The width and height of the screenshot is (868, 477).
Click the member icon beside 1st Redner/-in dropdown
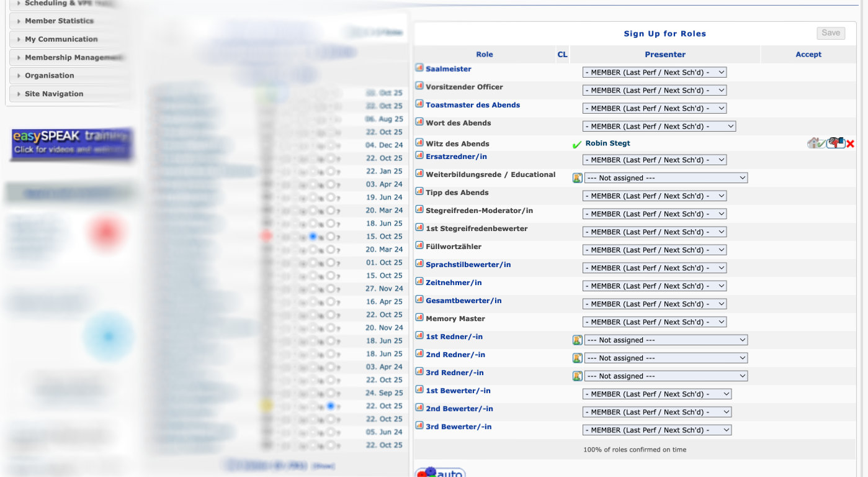click(577, 340)
